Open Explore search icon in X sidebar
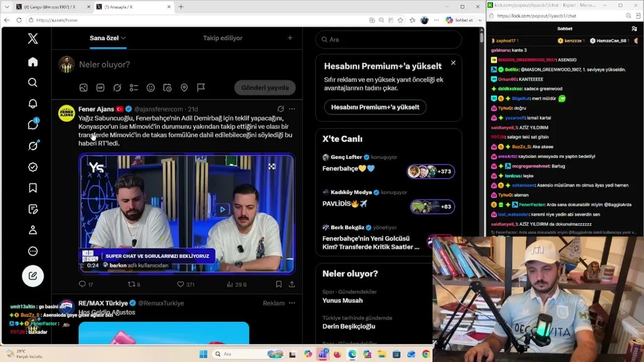 (33, 82)
